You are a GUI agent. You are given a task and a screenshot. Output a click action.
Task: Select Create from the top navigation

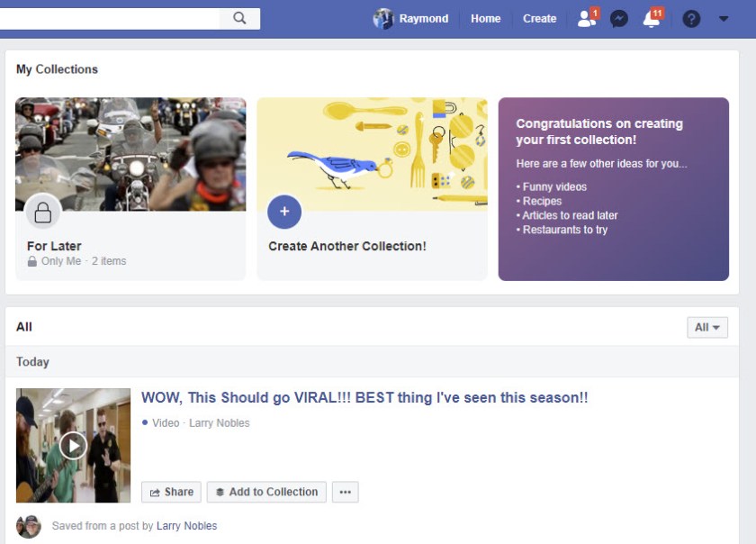pyautogui.click(x=539, y=18)
